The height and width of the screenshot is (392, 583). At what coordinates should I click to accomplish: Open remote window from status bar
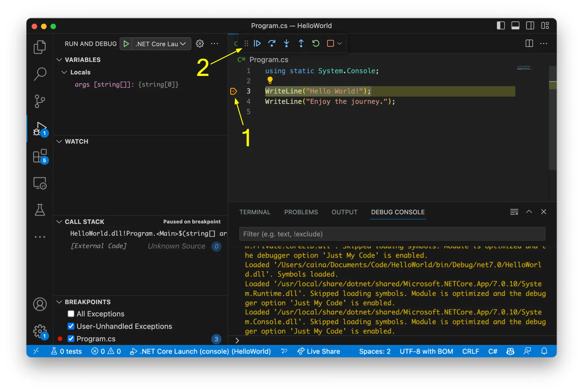(36, 351)
